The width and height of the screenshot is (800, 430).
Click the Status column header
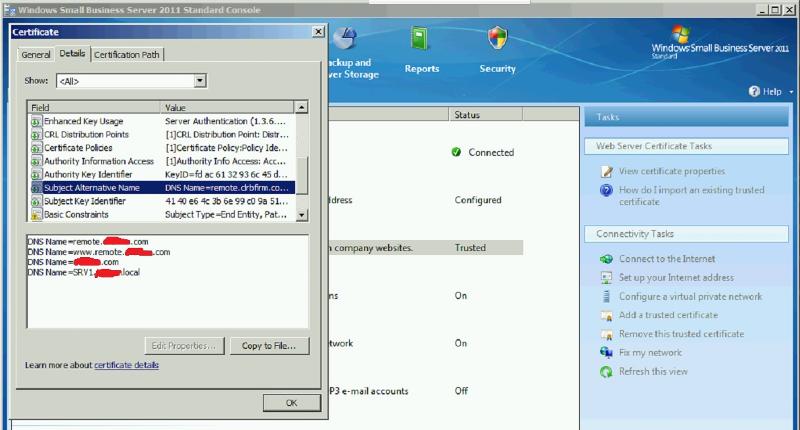pos(485,115)
